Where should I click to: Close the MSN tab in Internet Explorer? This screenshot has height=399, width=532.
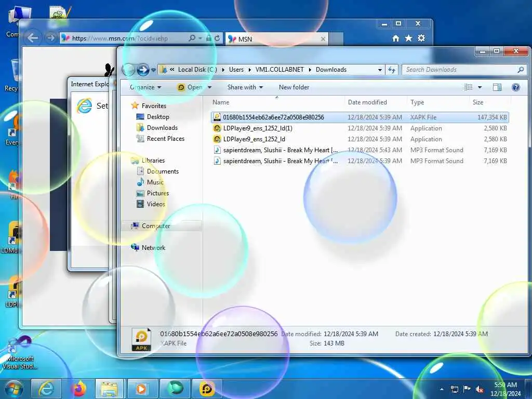click(x=323, y=39)
